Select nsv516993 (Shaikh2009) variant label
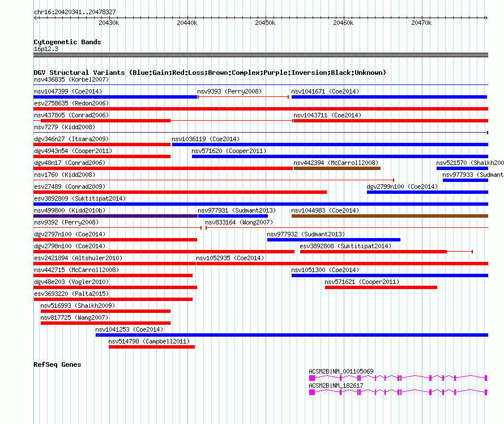This screenshot has height=424, width=504. (x=78, y=306)
